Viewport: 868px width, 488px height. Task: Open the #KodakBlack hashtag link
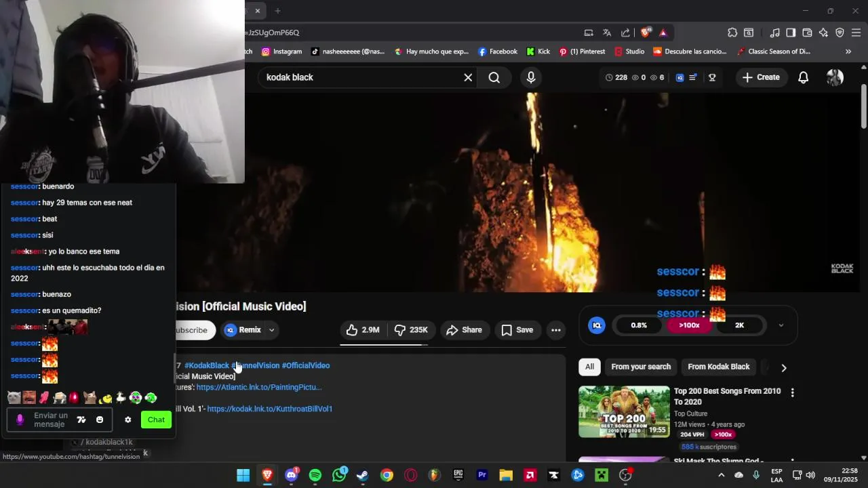pyautogui.click(x=207, y=365)
